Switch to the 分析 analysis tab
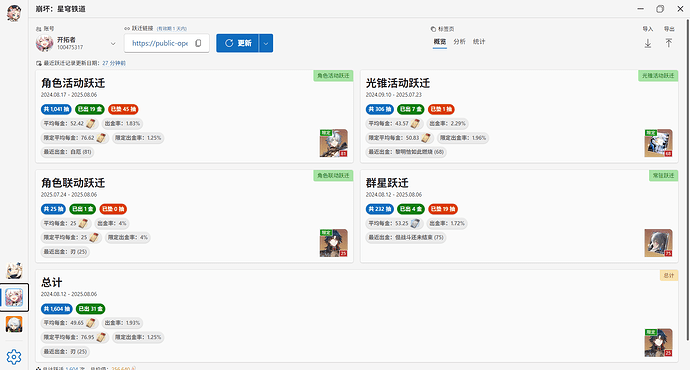 click(459, 41)
